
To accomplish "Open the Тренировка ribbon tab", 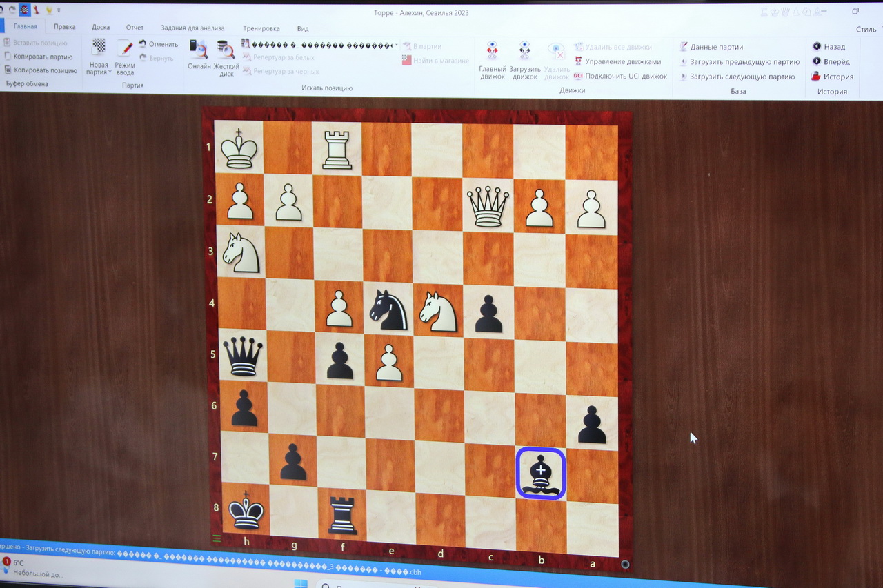I will click(x=261, y=28).
